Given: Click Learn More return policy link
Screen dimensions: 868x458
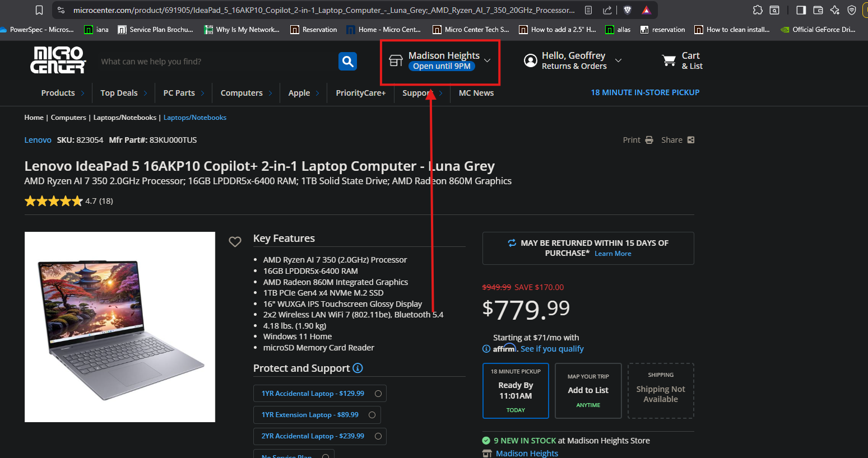Looking at the screenshot, I should click(612, 254).
